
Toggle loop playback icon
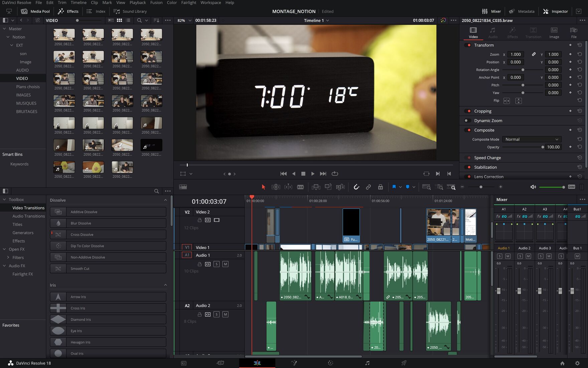click(335, 174)
